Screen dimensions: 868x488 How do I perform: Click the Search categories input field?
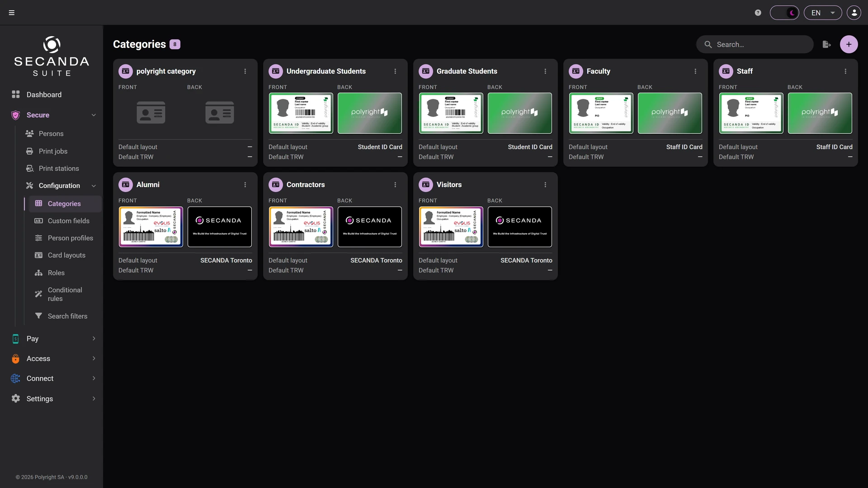point(755,44)
